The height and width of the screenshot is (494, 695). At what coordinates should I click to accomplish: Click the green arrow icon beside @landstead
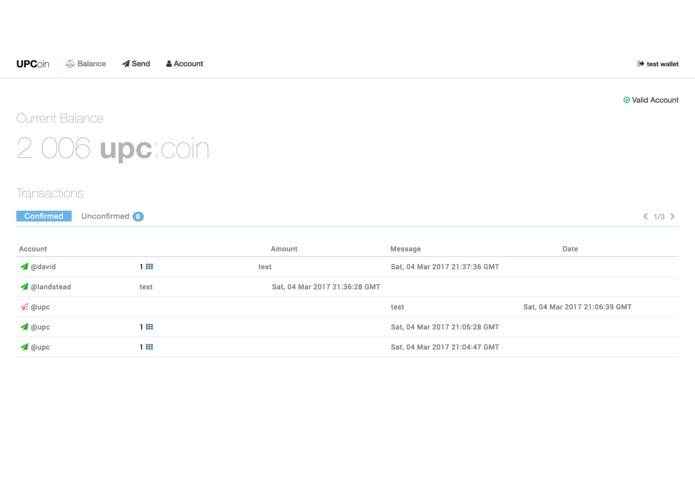(x=24, y=286)
